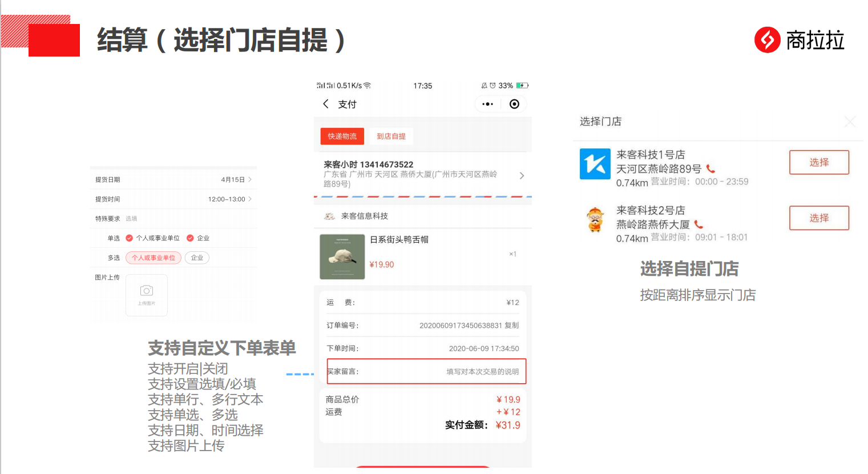Click the 商品总价 ¥19.9 line
Viewport: 868px width, 474px height.
click(423, 399)
